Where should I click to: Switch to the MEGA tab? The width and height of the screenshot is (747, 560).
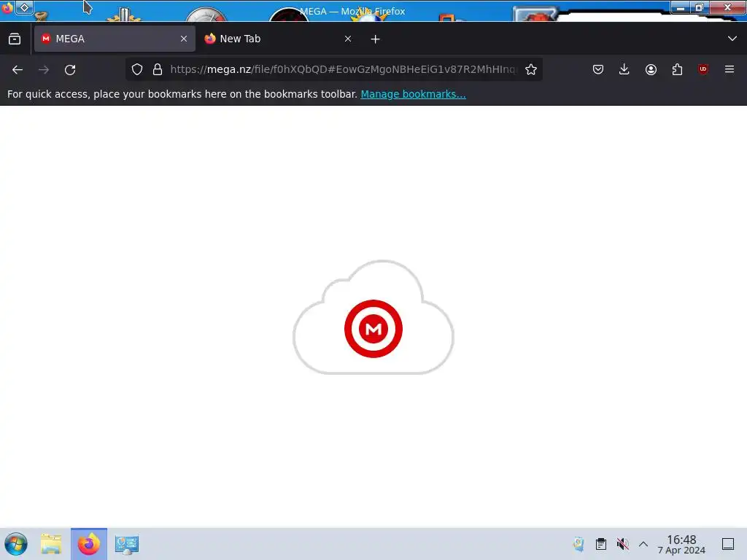click(115, 39)
